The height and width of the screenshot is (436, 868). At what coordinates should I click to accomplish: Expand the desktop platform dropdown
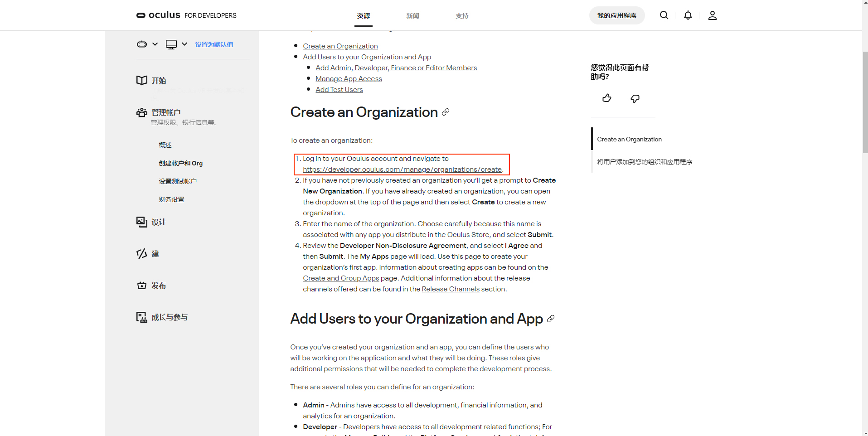point(176,44)
